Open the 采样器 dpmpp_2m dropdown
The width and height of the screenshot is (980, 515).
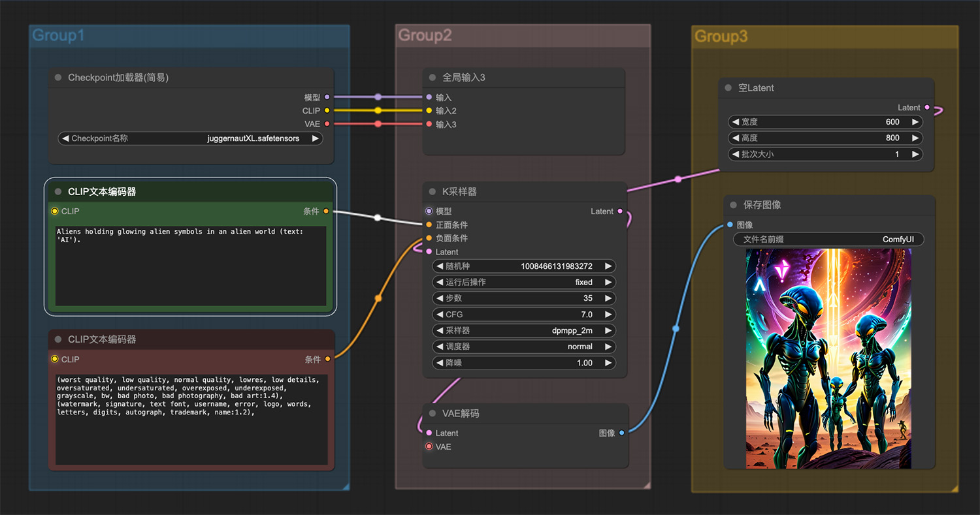tap(524, 330)
